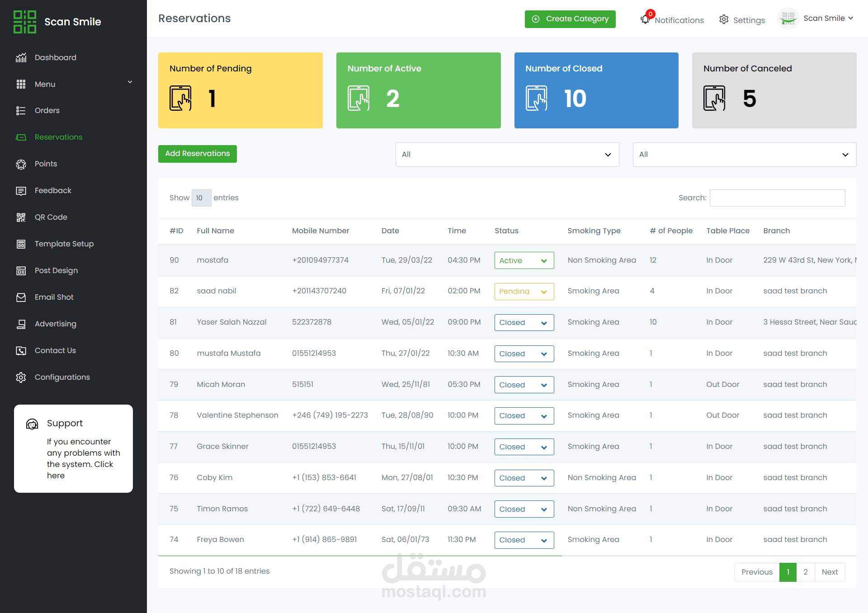Click the Configurations gear icon in sidebar
Image resolution: width=868 pixels, height=613 pixels.
[21, 377]
